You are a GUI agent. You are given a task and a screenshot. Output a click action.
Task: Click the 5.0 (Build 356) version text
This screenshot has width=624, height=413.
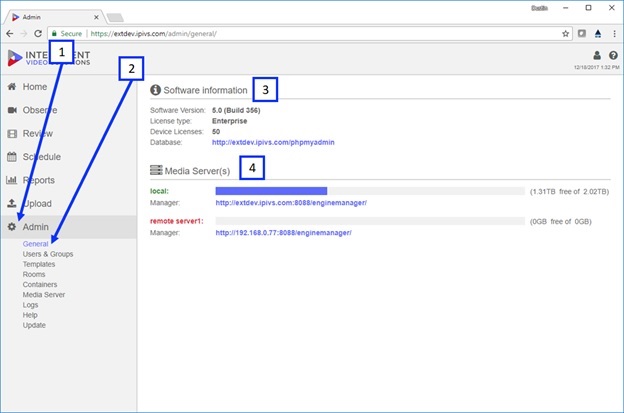[x=236, y=110]
